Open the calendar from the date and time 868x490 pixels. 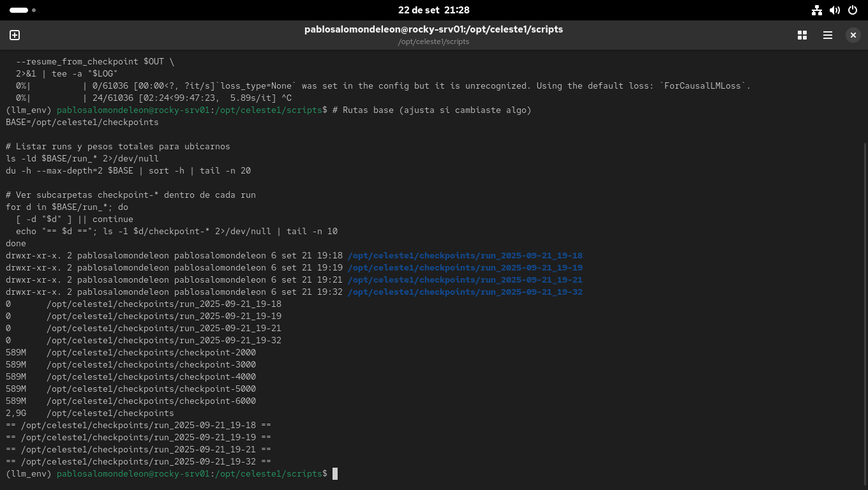coord(433,10)
